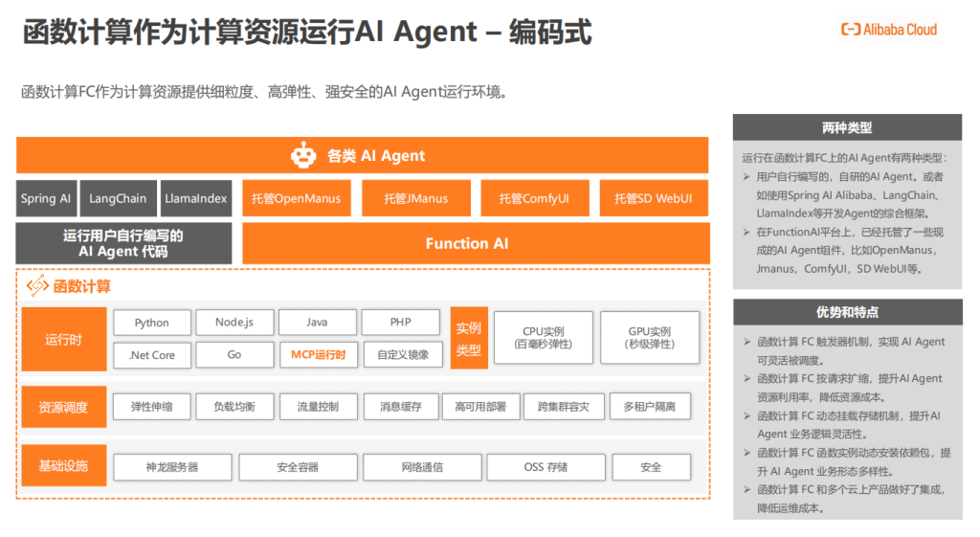This screenshot has width=980, height=537.
Task: Click the 托管SD WebUI block
Action: (x=654, y=198)
